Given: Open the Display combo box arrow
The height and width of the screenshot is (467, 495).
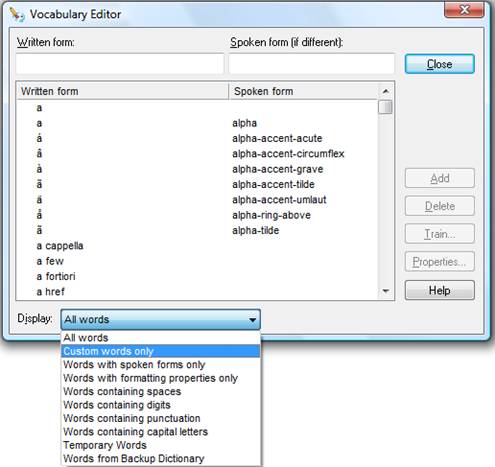Looking at the screenshot, I should tap(252, 320).
